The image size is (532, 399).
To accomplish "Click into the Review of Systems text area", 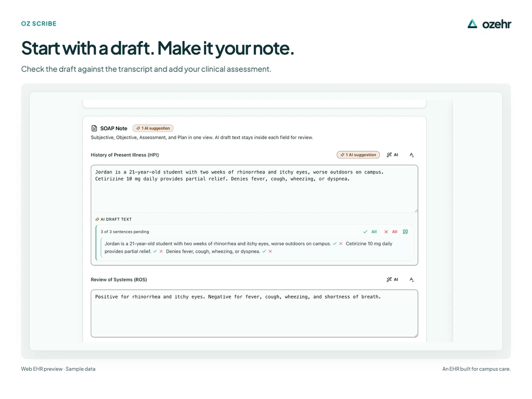I will coord(254,314).
